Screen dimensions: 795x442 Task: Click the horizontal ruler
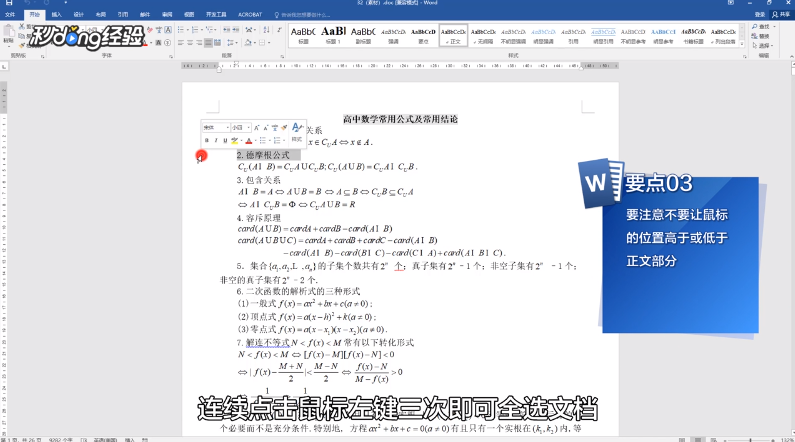[400, 66]
